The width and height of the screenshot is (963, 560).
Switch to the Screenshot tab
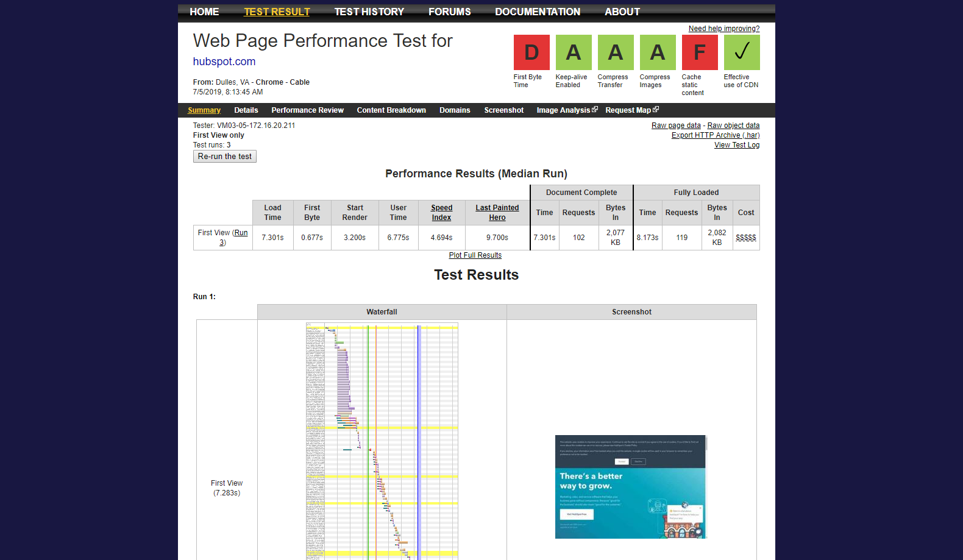(x=504, y=110)
